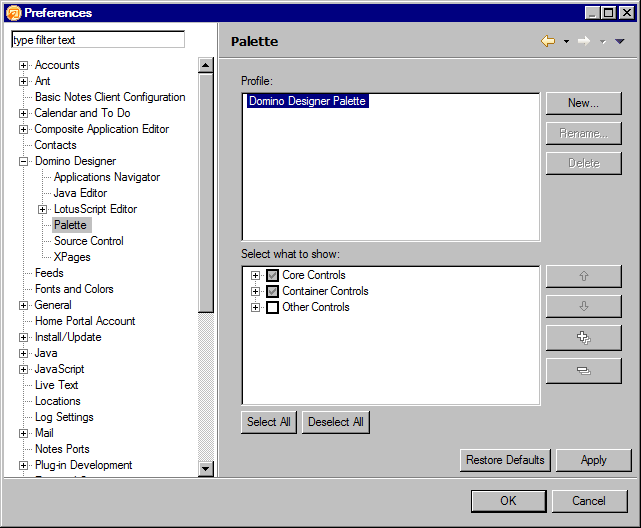Select the Locations tree item
641x528 pixels.
(58, 401)
